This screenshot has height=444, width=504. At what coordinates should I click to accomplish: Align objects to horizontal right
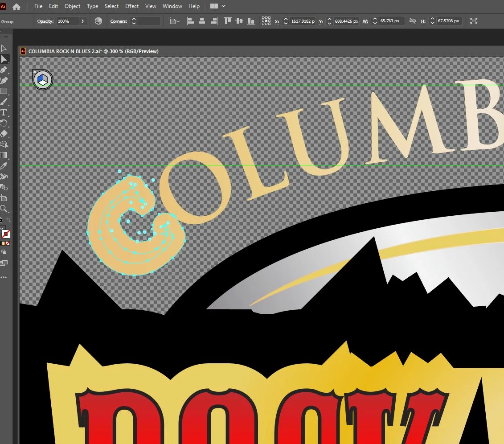214,21
